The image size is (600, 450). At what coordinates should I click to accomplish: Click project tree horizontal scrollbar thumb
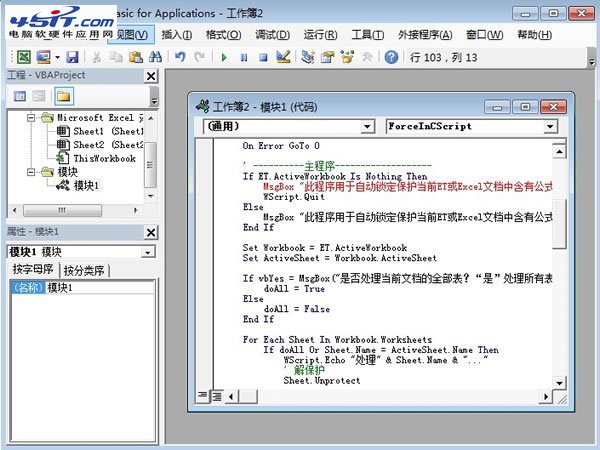pyautogui.click(x=62, y=210)
